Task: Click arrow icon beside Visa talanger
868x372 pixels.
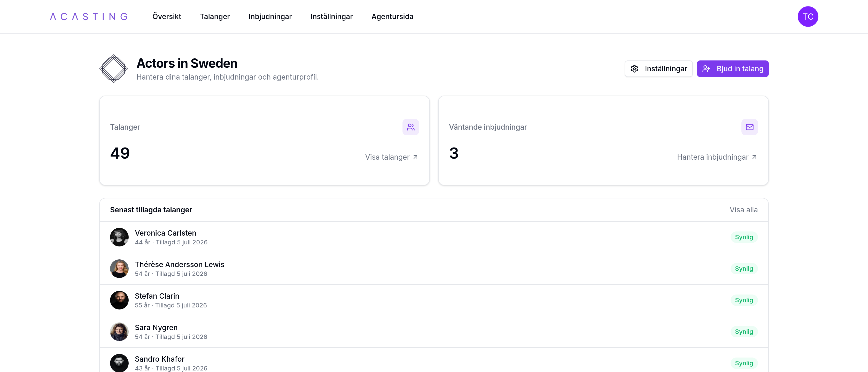Action: click(415, 157)
